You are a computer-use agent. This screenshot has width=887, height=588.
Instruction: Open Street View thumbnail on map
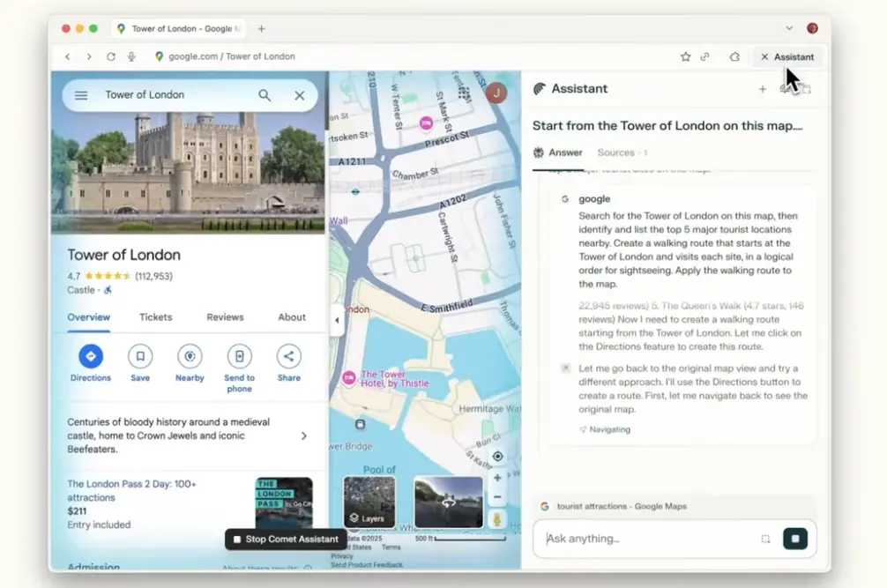pyautogui.click(x=448, y=502)
